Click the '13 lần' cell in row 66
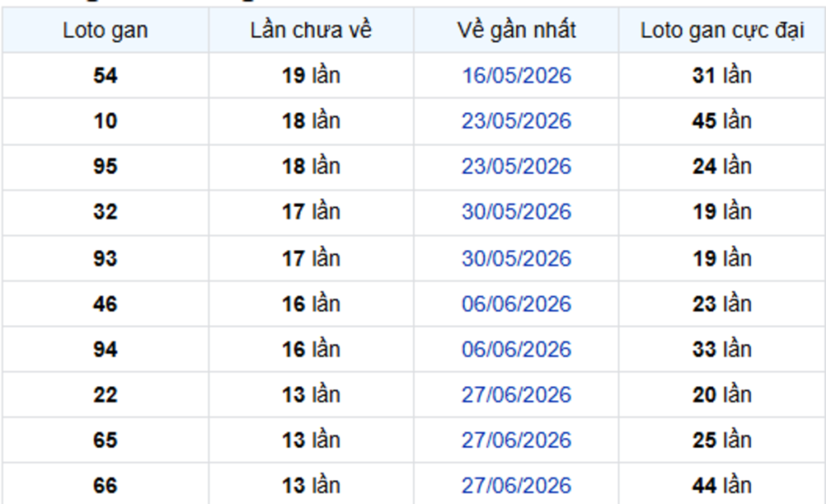826x504 pixels. (311, 485)
